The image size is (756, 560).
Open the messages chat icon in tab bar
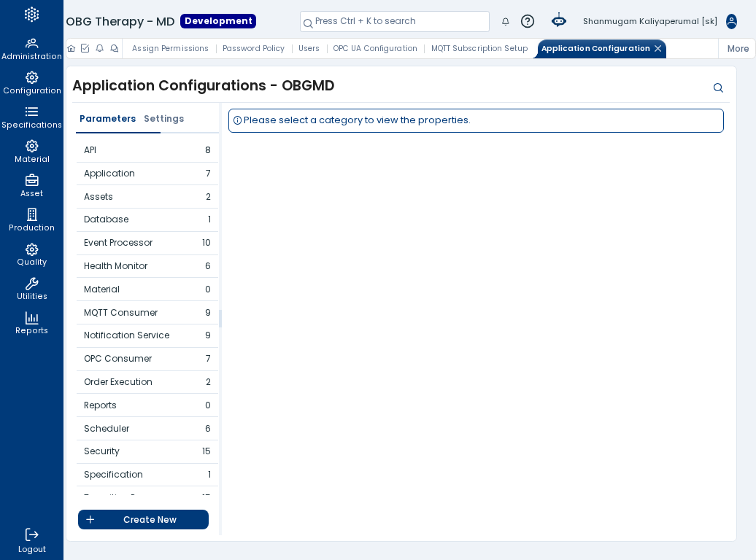pos(115,48)
